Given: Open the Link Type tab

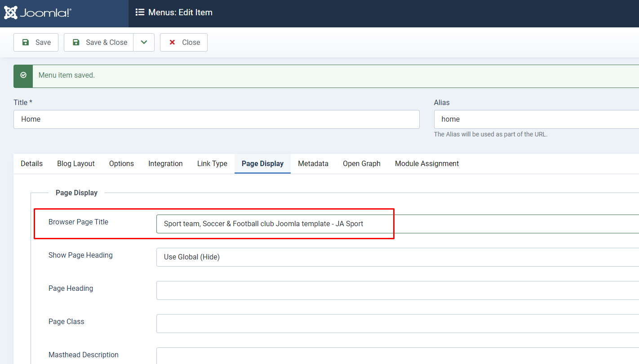Looking at the screenshot, I should coord(212,164).
